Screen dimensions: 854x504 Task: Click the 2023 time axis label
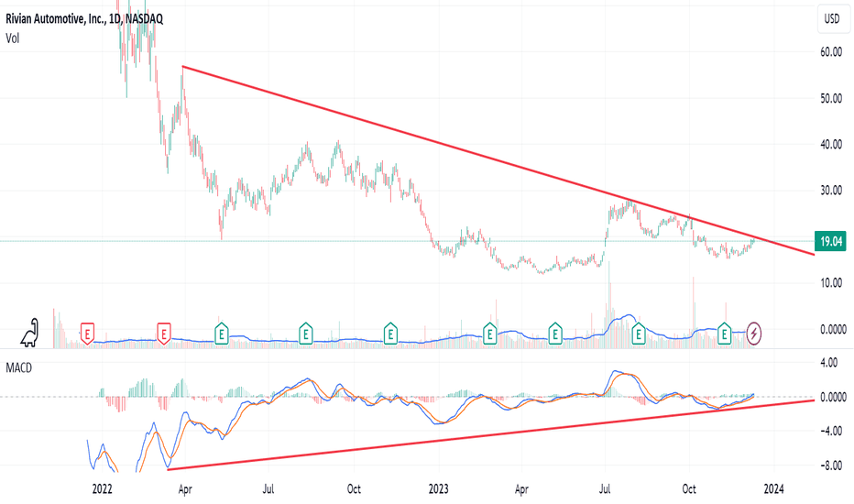(438, 488)
